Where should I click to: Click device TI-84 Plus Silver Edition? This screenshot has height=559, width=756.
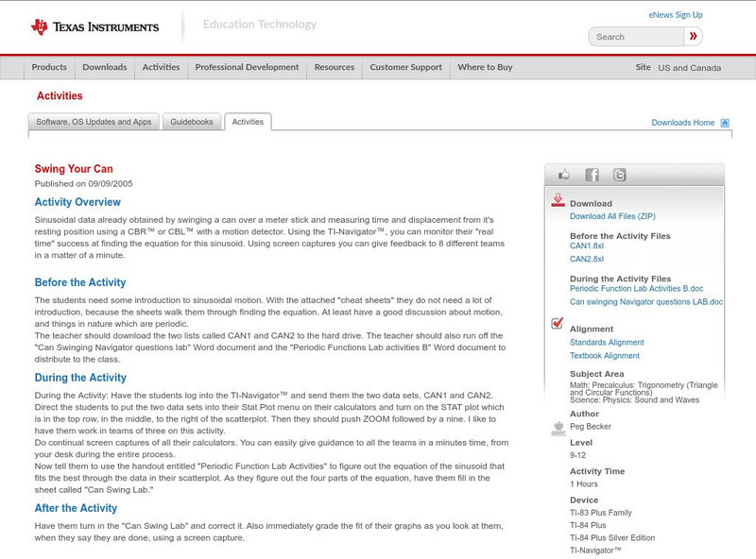pos(612,538)
